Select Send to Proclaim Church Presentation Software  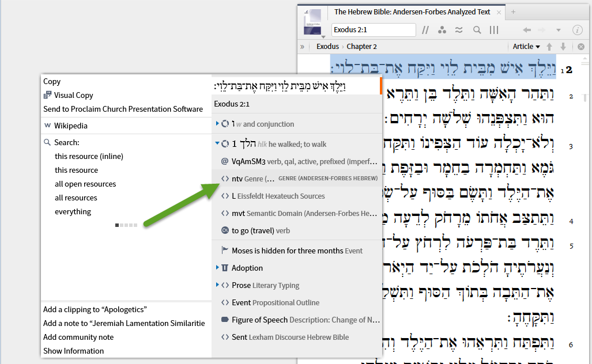tap(123, 109)
